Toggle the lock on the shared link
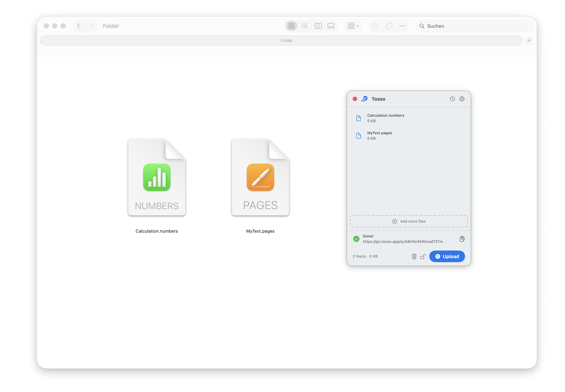565x392 pixels. [423, 256]
